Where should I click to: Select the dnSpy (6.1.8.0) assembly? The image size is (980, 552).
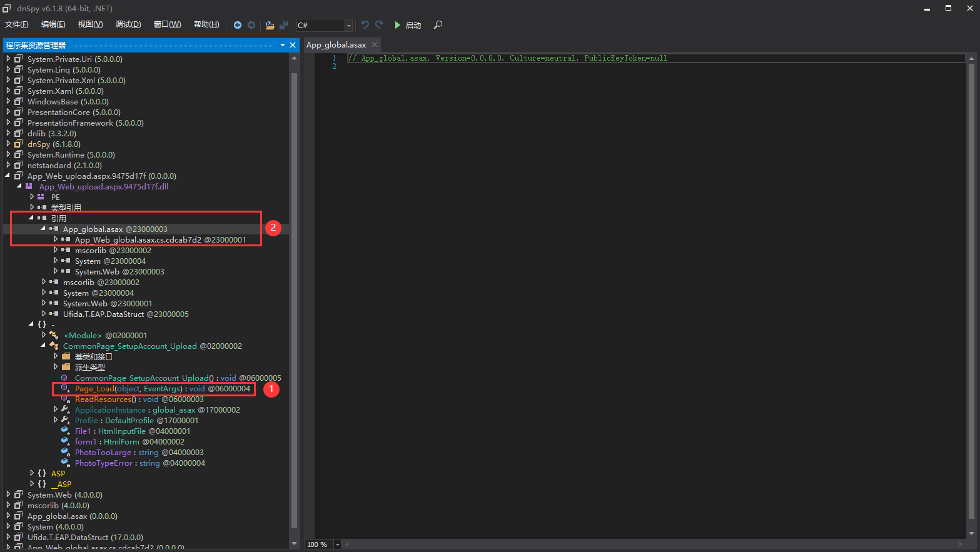coord(54,144)
